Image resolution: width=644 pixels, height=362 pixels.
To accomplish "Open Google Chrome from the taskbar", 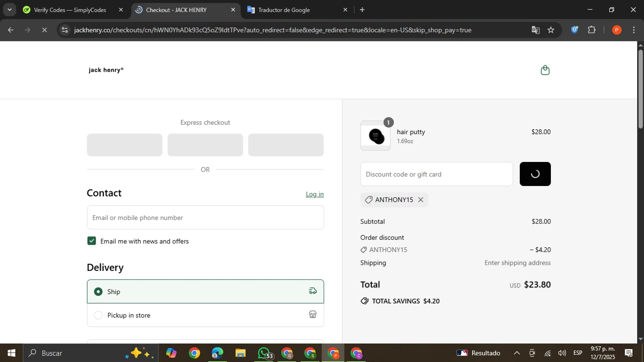I will (x=194, y=353).
